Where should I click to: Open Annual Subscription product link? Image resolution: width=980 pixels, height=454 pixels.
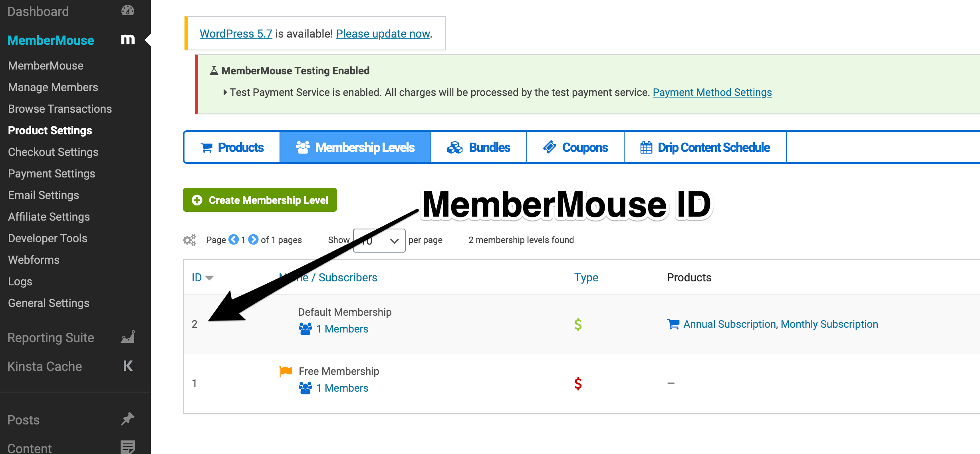729,324
